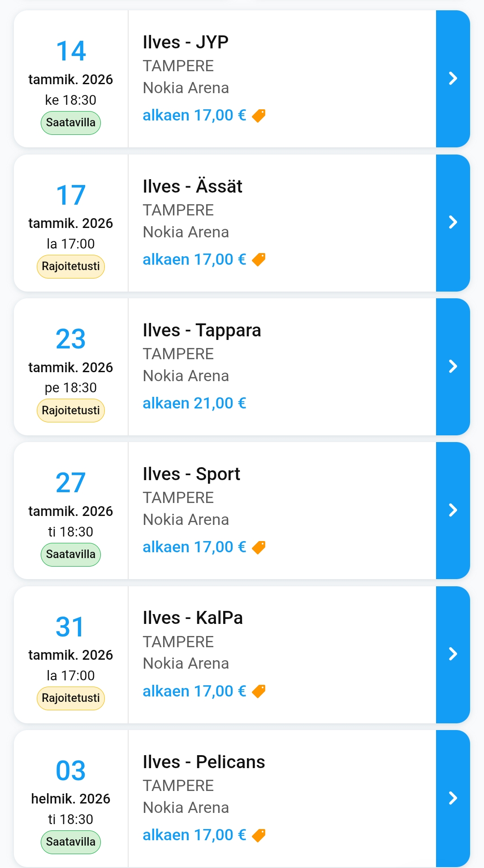Viewport: 484px width, 868px height.
Task: Click Rajoitetusti badge on 23 tammik. game
Action: [71, 411]
